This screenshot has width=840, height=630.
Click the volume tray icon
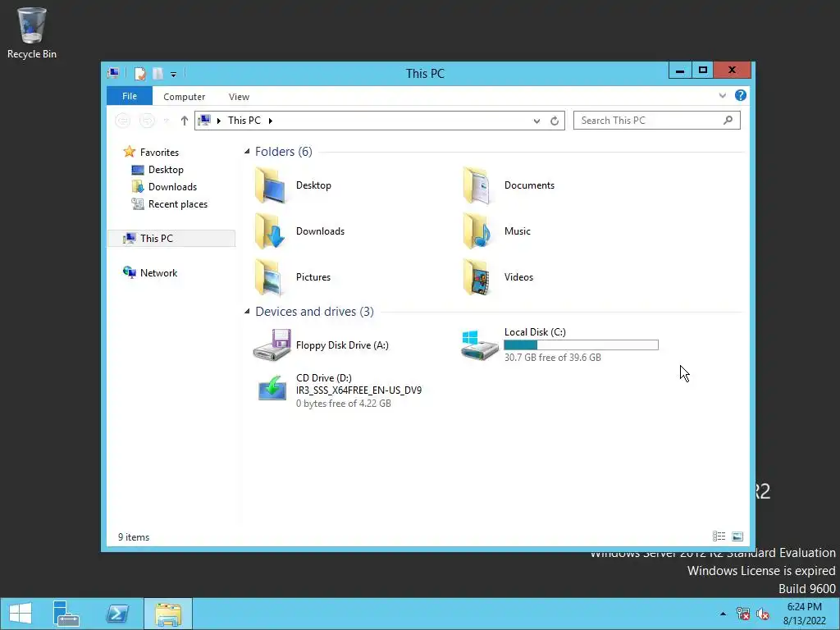tap(762, 614)
